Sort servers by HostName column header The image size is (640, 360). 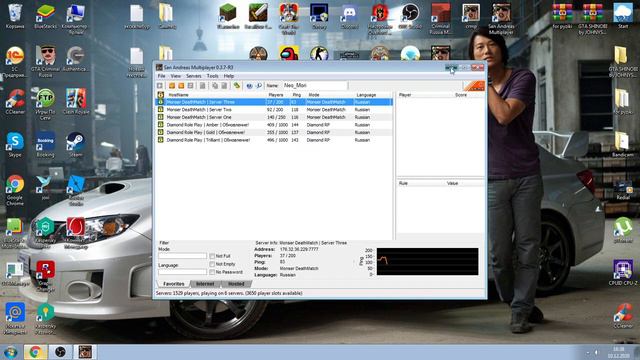(x=215, y=95)
